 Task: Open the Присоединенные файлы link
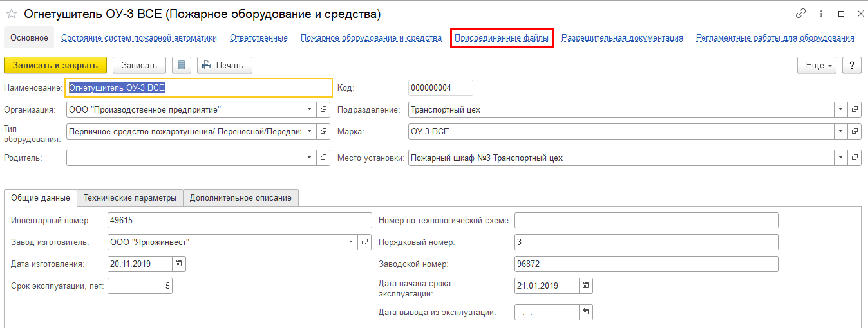click(502, 38)
